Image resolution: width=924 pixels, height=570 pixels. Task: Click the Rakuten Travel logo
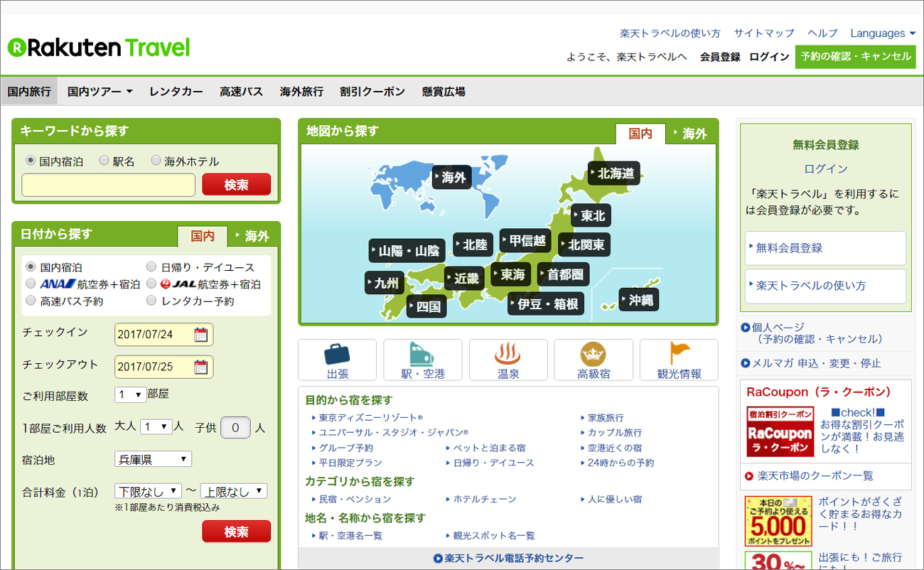[99, 48]
